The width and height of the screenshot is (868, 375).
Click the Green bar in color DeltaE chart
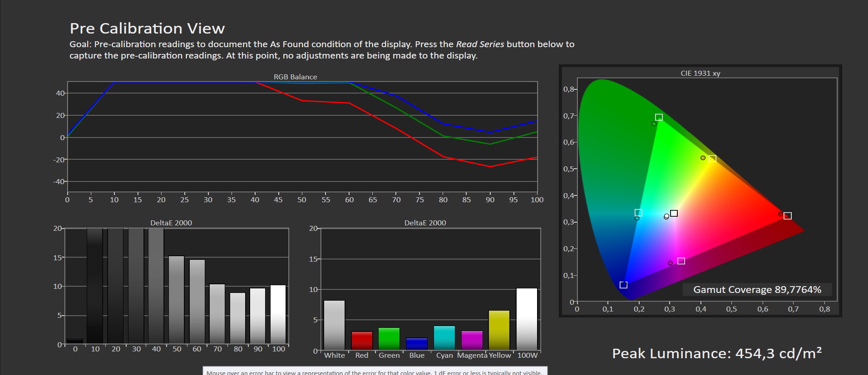pyautogui.click(x=389, y=339)
